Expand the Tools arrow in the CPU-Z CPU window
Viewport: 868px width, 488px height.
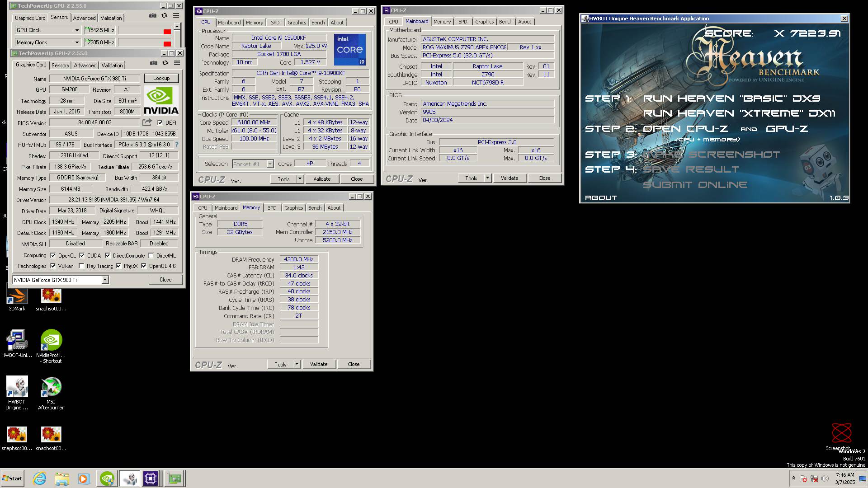click(x=300, y=179)
